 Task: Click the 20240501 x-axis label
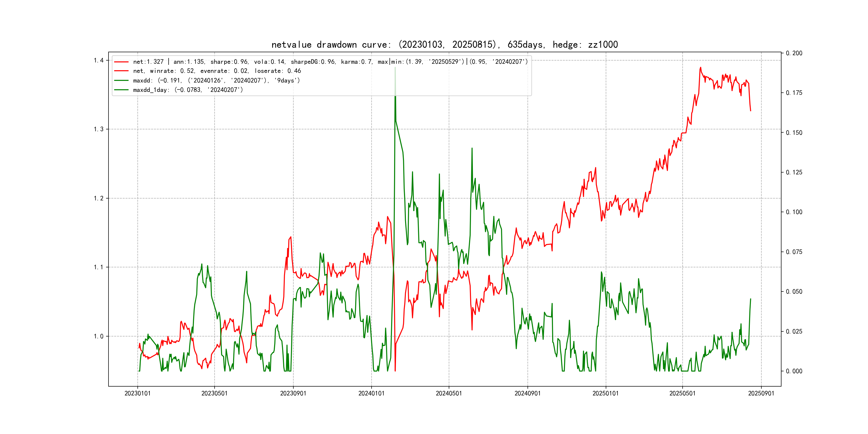coord(449,394)
